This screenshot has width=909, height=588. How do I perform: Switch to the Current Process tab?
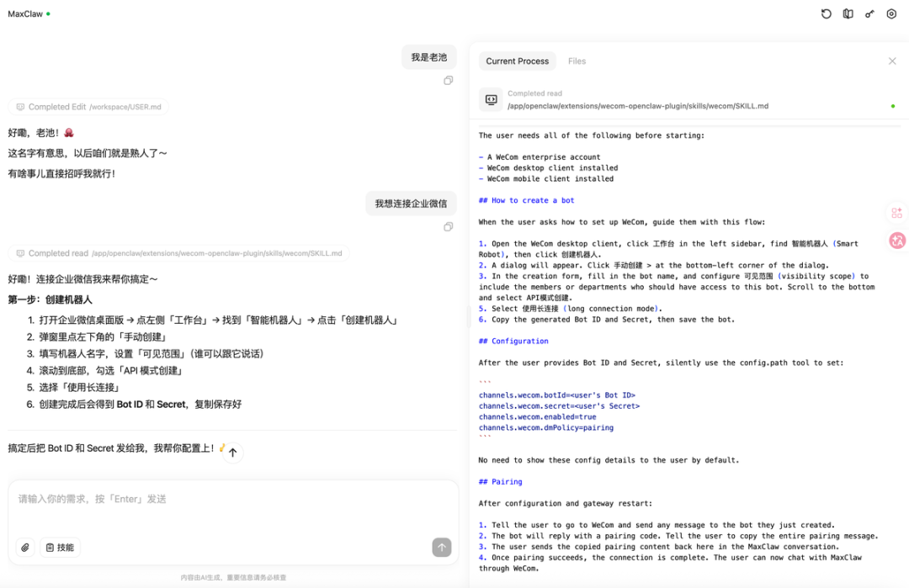click(517, 61)
